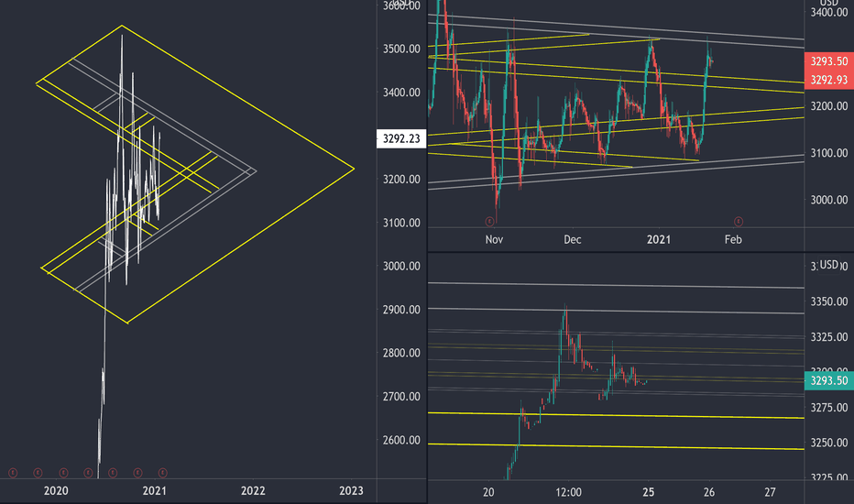Click 2800.00 on the left price scale

pos(401,353)
